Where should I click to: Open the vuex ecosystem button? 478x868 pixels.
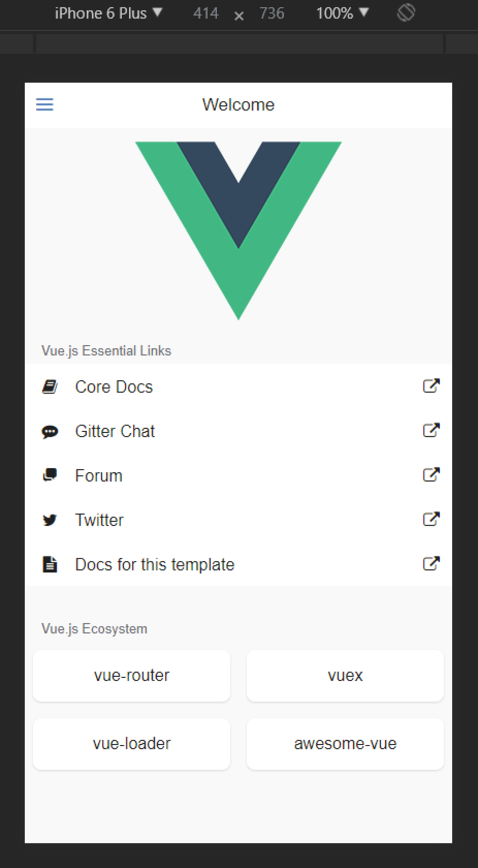[345, 676]
